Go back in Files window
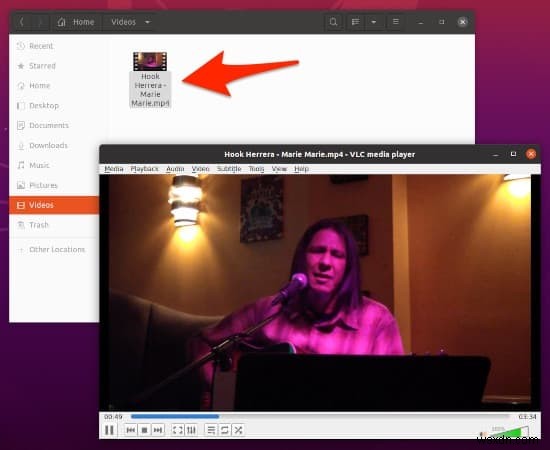Viewport: 550px width, 450px height. click(x=22, y=22)
